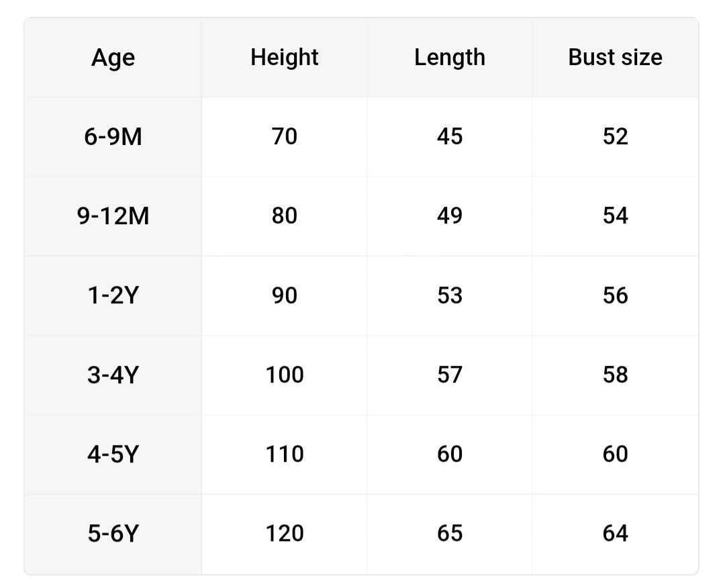The image size is (725, 588).
Task: Click length value 49 in 9-12M row
Action: click(449, 216)
